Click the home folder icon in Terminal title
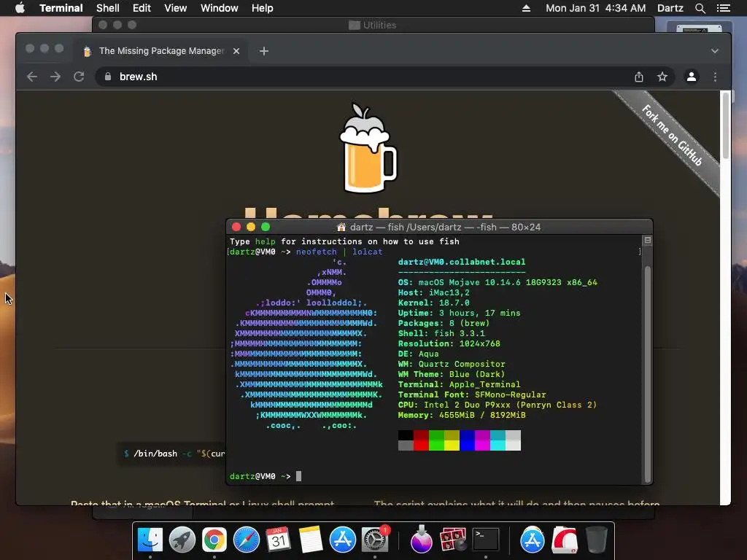747x560 pixels. click(x=341, y=227)
